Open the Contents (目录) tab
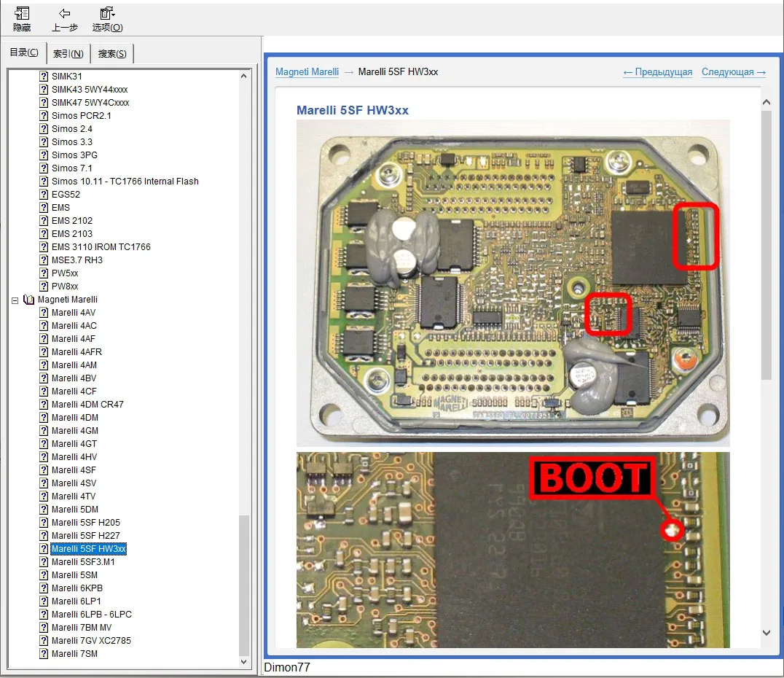 click(24, 52)
